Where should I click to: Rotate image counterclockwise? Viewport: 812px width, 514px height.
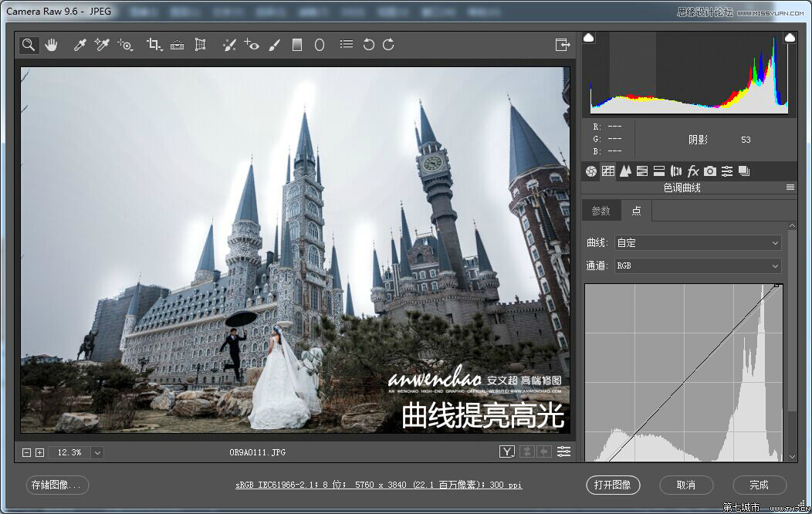point(368,45)
